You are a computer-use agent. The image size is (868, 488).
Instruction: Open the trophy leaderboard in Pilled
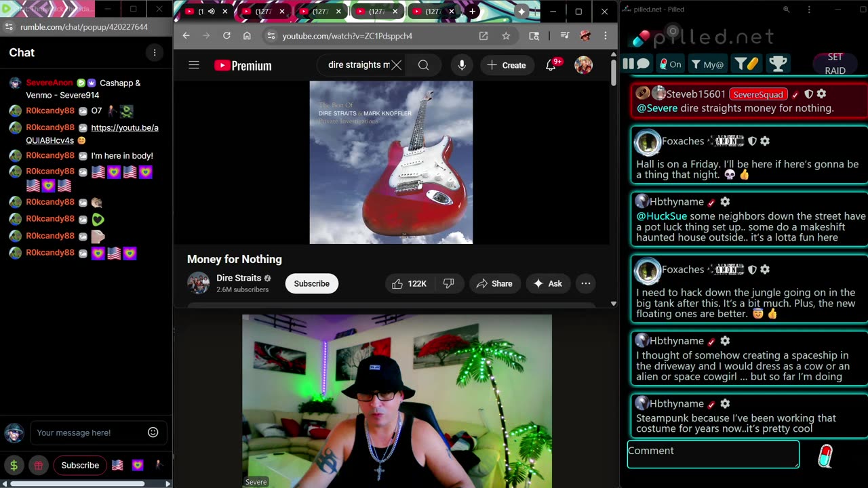click(778, 64)
